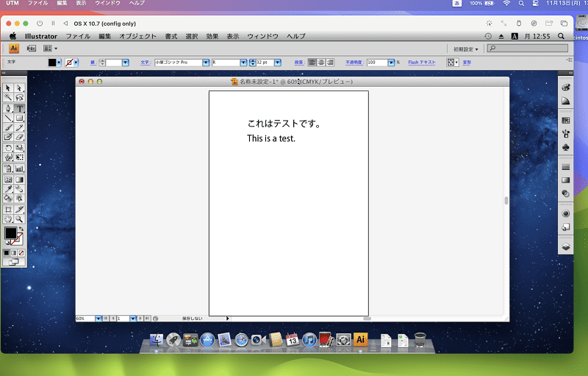Viewport: 588px width, 376px height.
Task: Select the Paintbrush tool
Action: coord(8,127)
